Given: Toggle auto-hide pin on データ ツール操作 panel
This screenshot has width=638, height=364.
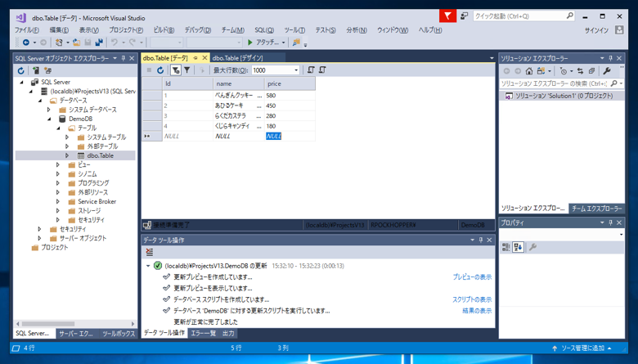Looking at the screenshot, I should tap(481, 240).
